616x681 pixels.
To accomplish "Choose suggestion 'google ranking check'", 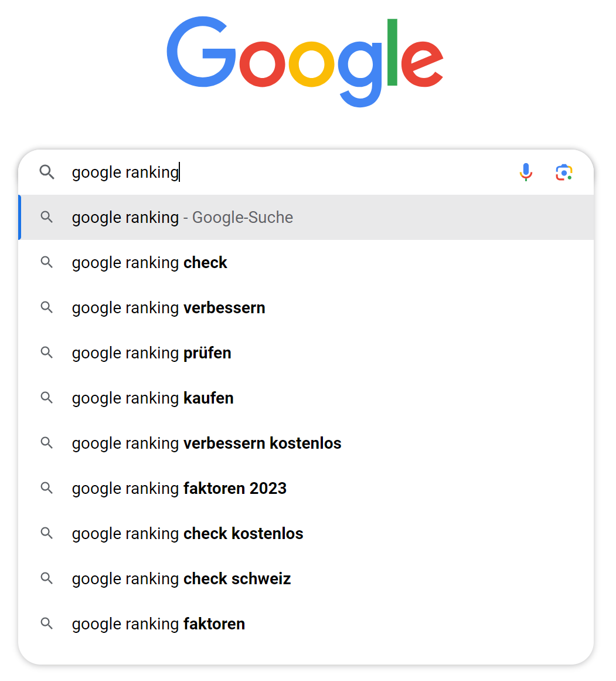I will (149, 263).
